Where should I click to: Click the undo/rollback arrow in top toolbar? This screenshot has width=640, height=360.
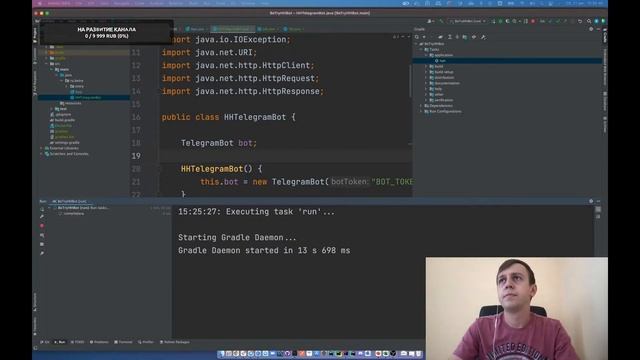(580, 21)
